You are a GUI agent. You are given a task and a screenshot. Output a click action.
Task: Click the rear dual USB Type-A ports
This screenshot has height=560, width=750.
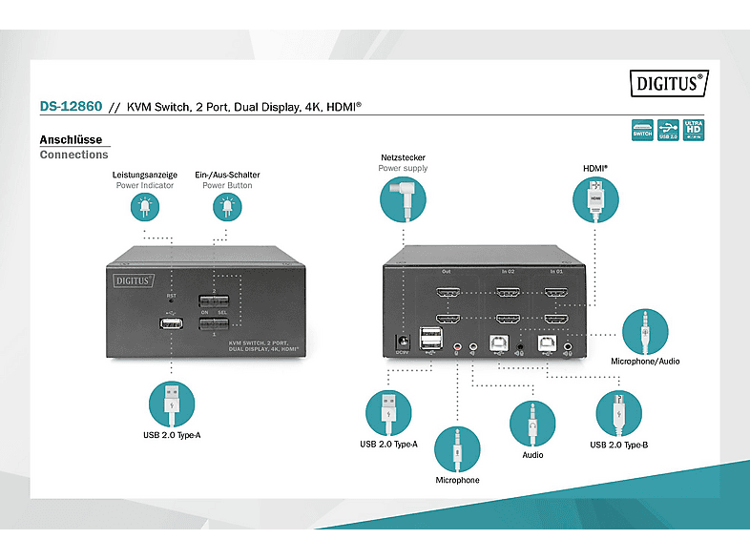click(x=431, y=338)
